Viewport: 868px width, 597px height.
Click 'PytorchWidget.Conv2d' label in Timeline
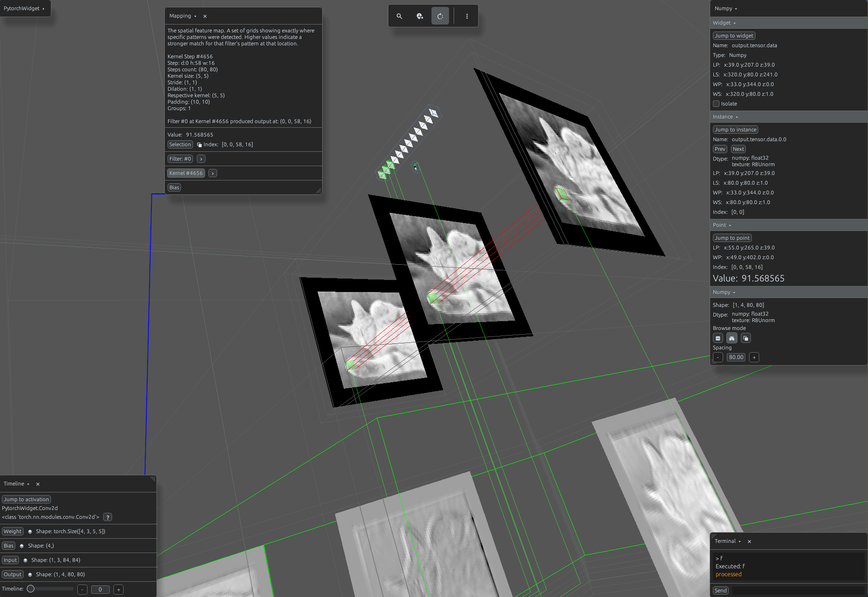tap(30, 508)
